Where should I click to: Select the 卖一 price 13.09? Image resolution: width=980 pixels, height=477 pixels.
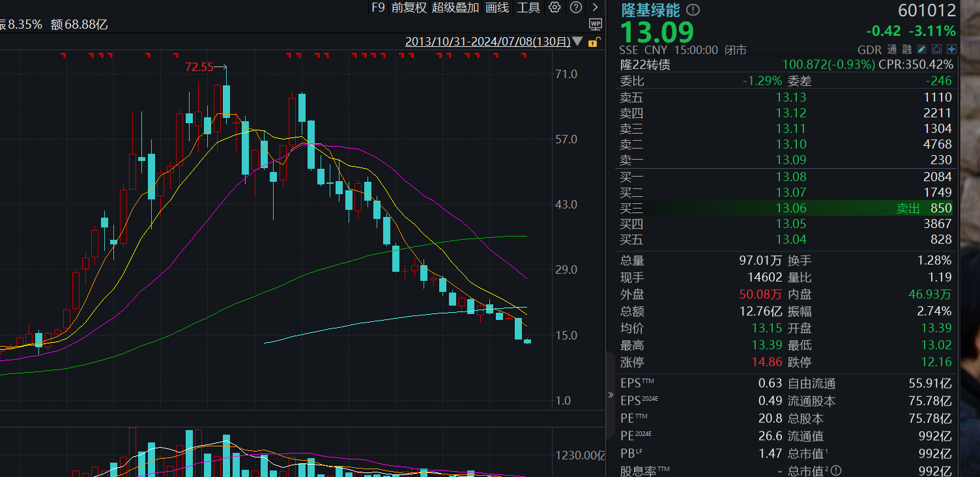[791, 160]
